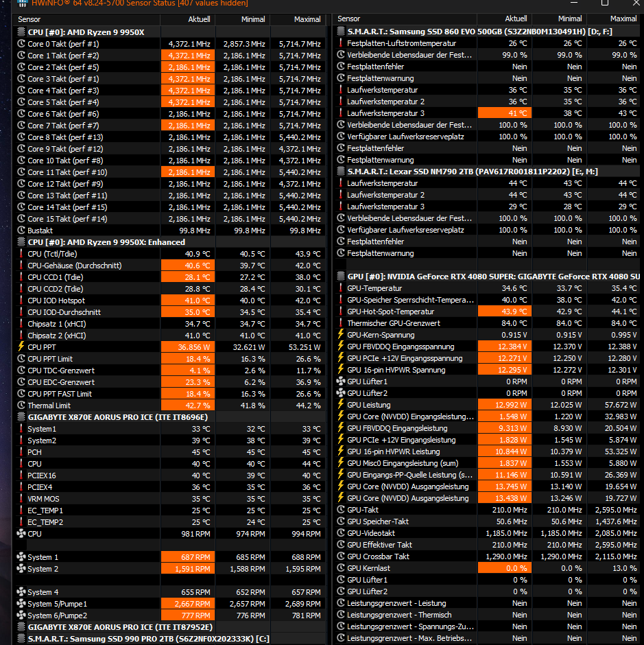This screenshot has width=644, height=645.
Task: Select GPU FBVDDQ Eingangsleistung row
Action: (x=487, y=428)
